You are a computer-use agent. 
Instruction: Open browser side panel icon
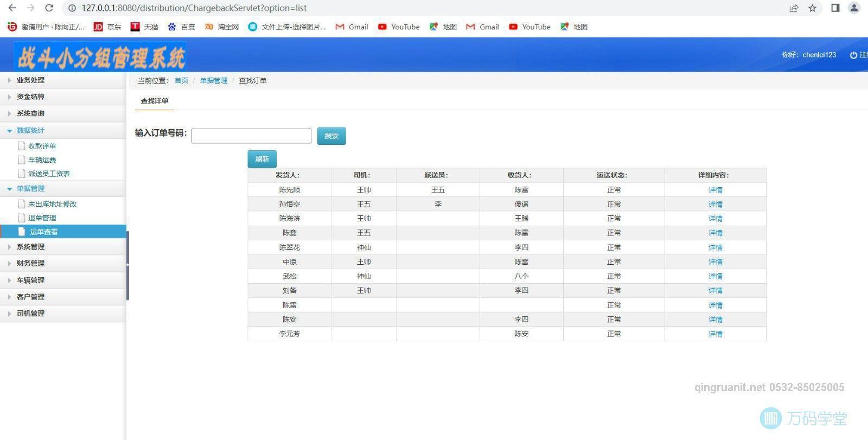[835, 8]
